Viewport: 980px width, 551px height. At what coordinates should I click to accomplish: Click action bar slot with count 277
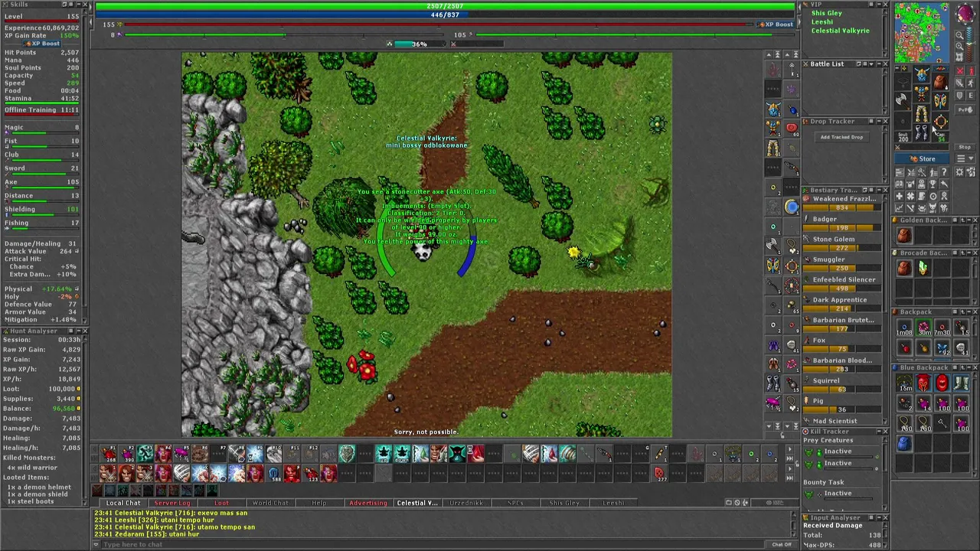[659, 473]
